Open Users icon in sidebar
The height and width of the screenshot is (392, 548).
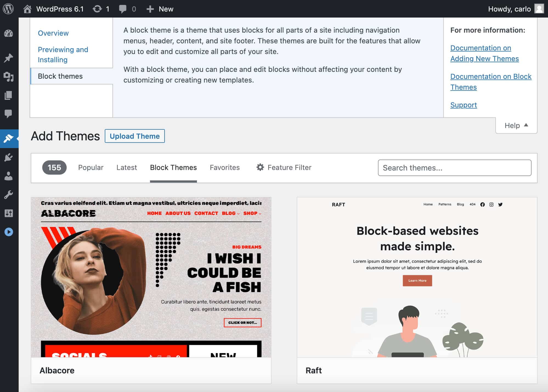[x=9, y=176]
